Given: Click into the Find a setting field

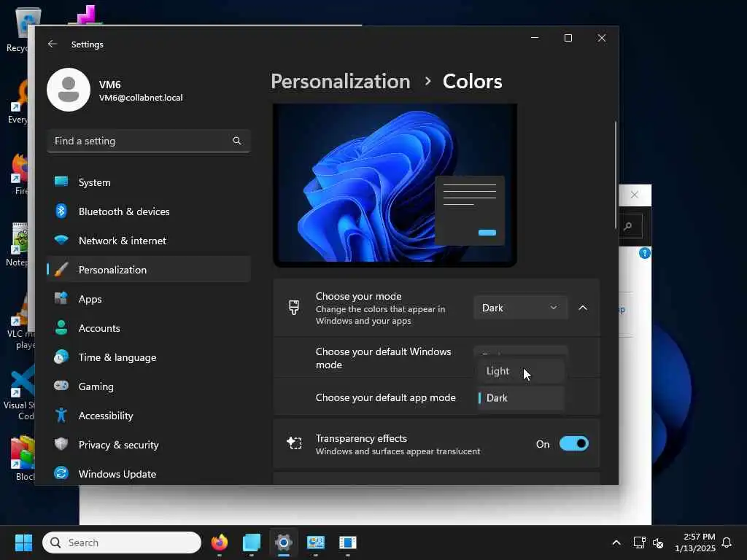Looking at the screenshot, I should click(x=149, y=141).
